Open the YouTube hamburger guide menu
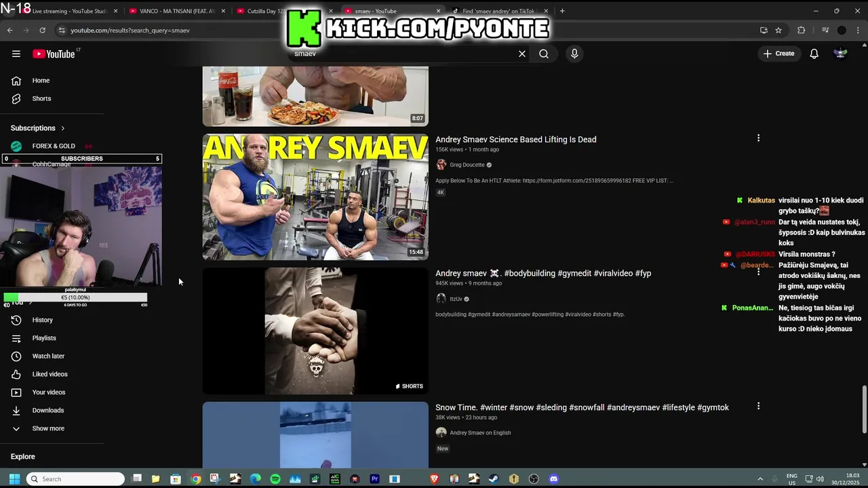868x488 pixels. point(16,54)
